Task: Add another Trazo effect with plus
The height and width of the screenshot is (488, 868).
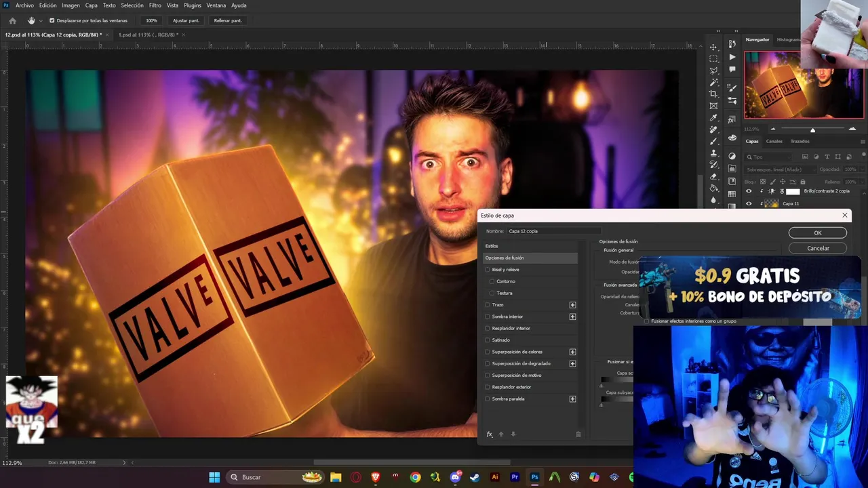Action: 572,305
